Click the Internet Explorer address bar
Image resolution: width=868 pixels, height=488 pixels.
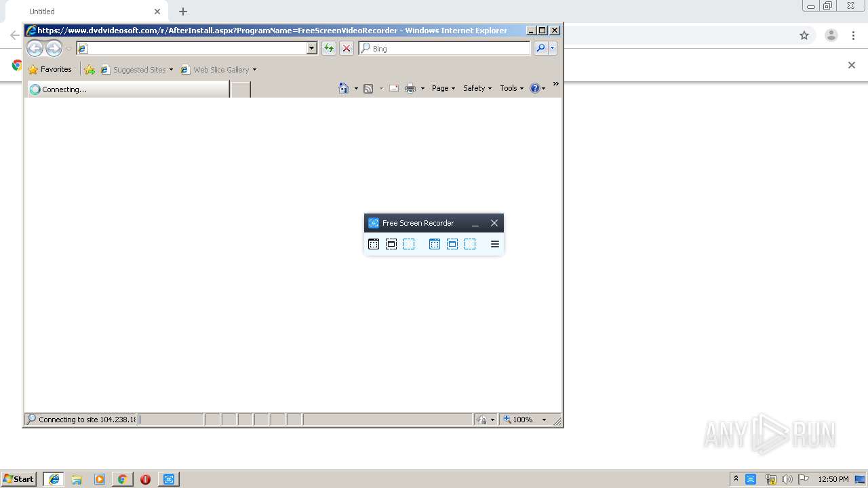[x=197, y=48]
